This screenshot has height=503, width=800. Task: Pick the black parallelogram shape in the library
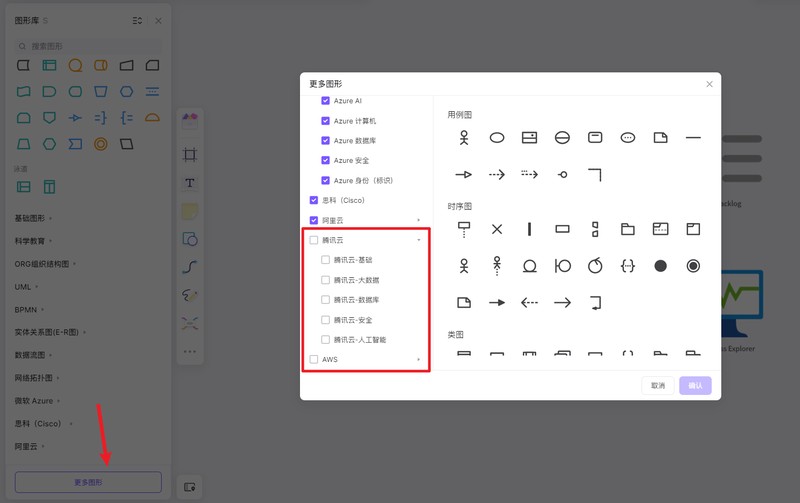(x=127, y=144)
